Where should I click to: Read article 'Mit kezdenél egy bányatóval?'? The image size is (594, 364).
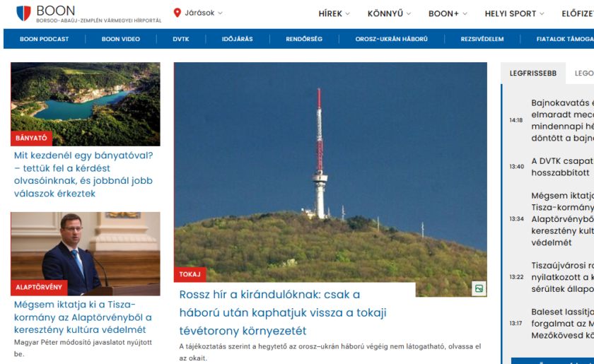click(x=83, y=175)
